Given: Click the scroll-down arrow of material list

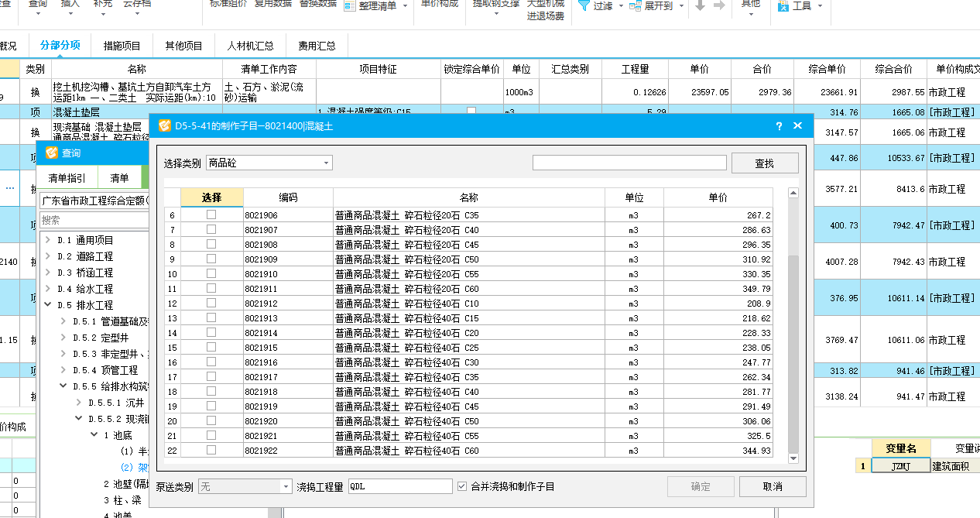Looking at the screenshot, I should [793, 458].
